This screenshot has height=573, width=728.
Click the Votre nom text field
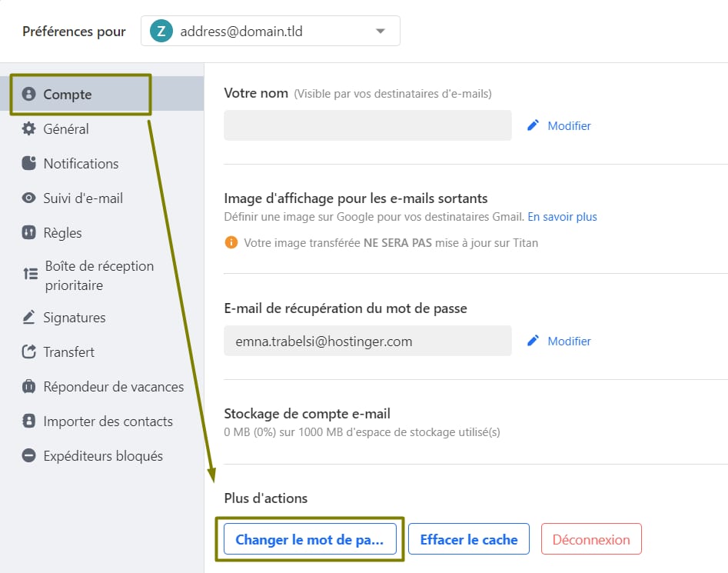(367, 125)
